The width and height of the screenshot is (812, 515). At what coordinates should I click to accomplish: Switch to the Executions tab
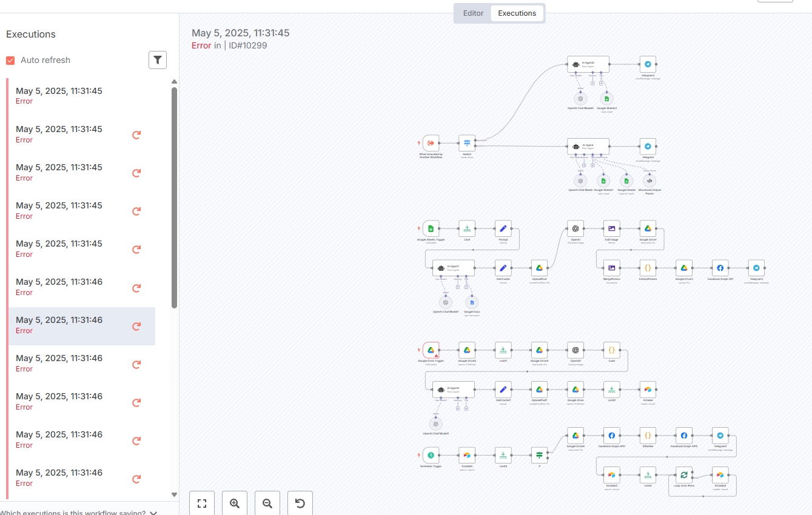pyautogui.click(x=517, y=13)
